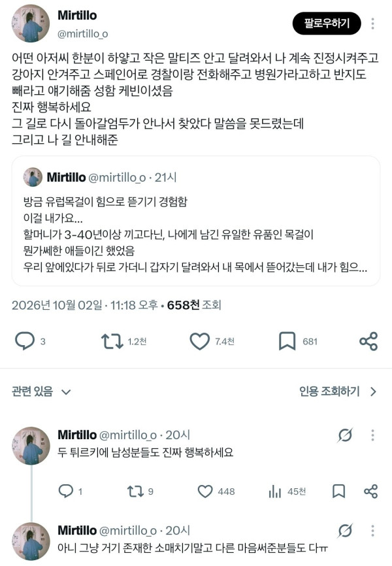392x566 pixels.
Task: Click the chevron next to 인용 조회하기
Action: 374,391
